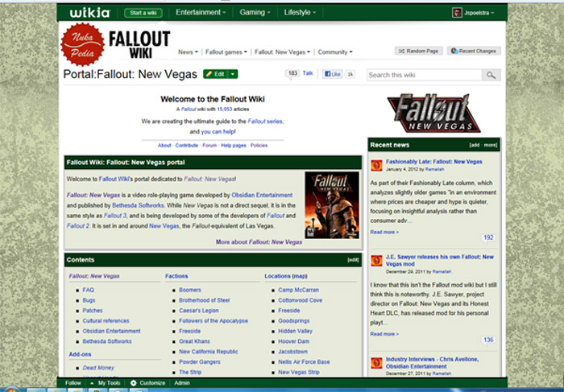
Task: Click the 'you can help!' link
Action: tap(218, 132)
